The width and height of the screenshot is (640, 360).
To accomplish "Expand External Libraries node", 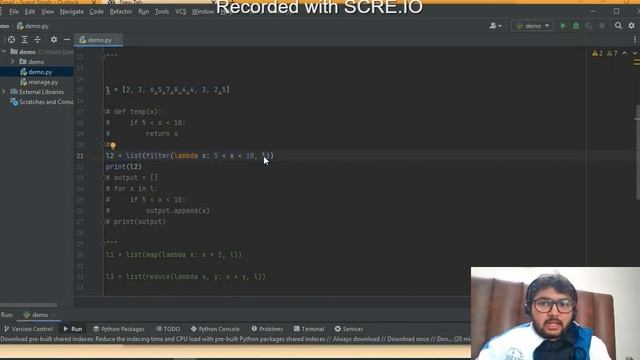I will click(4, 92).
